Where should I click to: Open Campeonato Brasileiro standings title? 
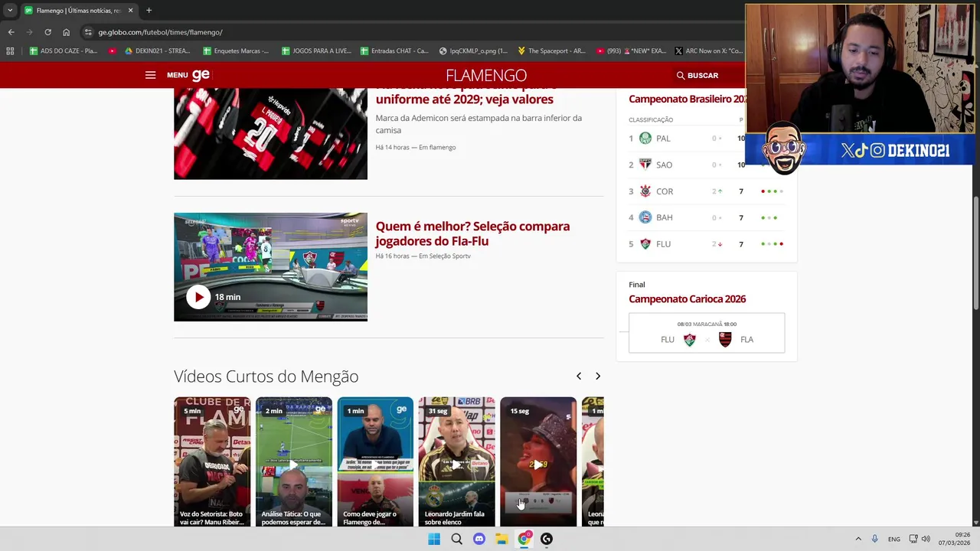point(687,99)
